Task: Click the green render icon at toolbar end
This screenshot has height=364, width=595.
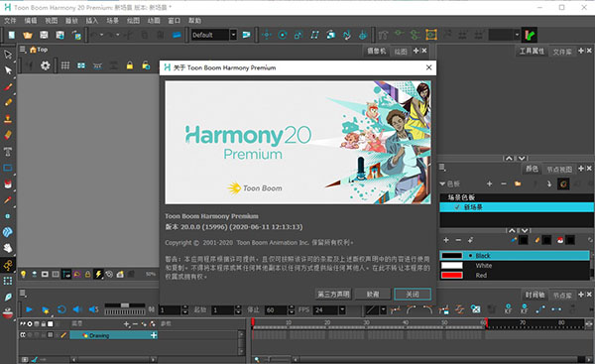Action: click(530, 35)
